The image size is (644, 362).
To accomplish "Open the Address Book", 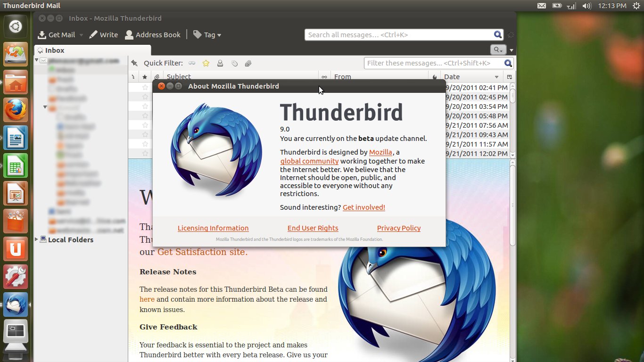I will click(153, 35).
